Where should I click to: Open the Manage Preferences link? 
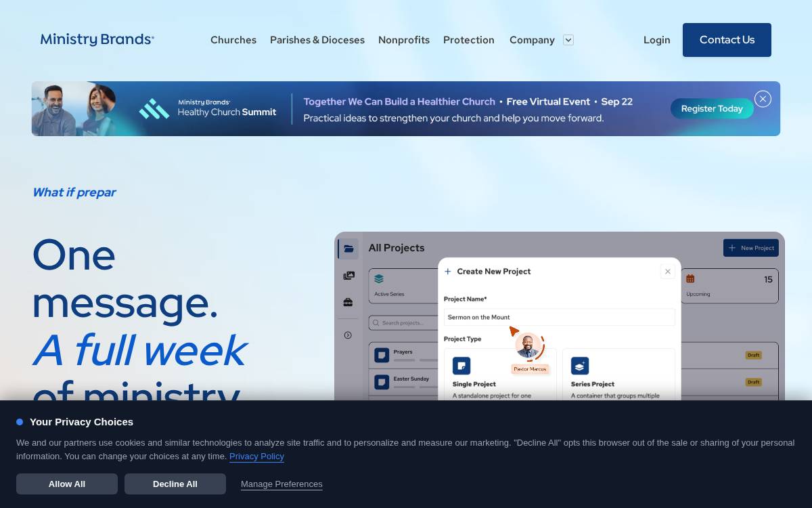click(281, 484)
